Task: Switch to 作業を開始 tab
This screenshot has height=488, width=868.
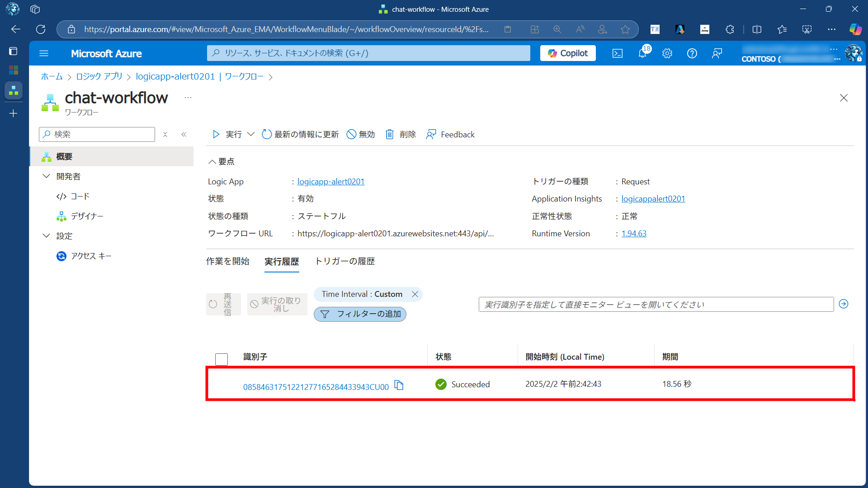Action: 227,261
